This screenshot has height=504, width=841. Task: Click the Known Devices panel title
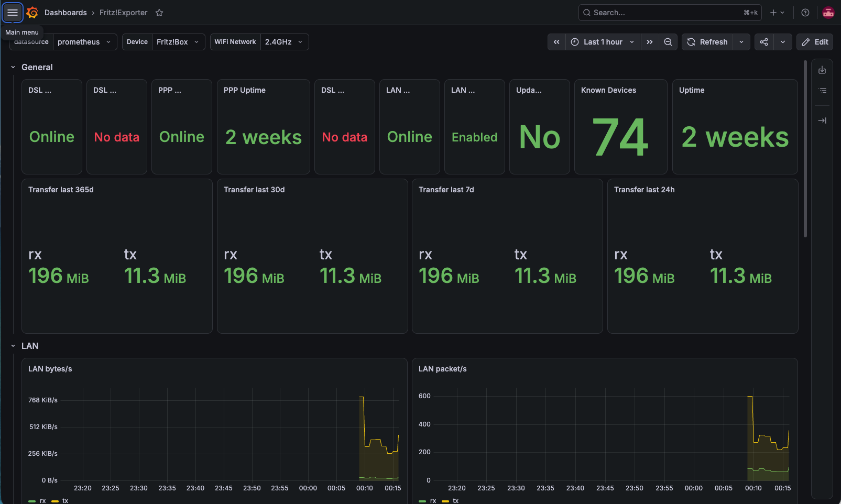[x=608, y=90]
